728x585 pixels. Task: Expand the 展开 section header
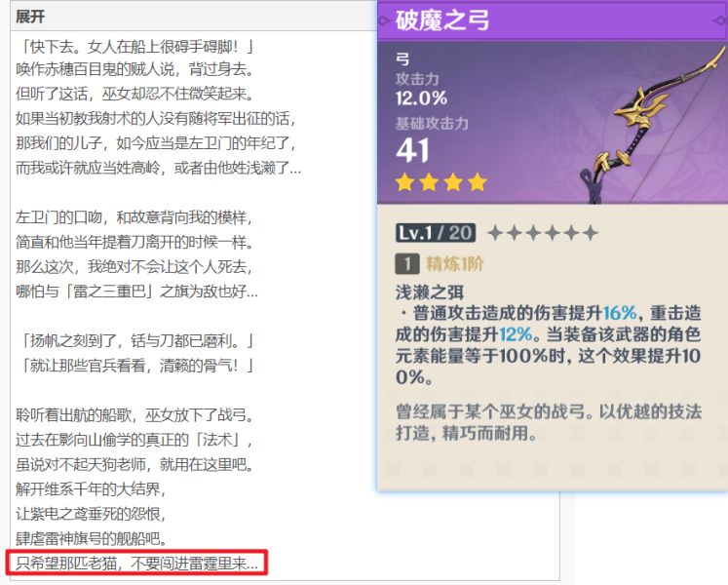(30, 18)
